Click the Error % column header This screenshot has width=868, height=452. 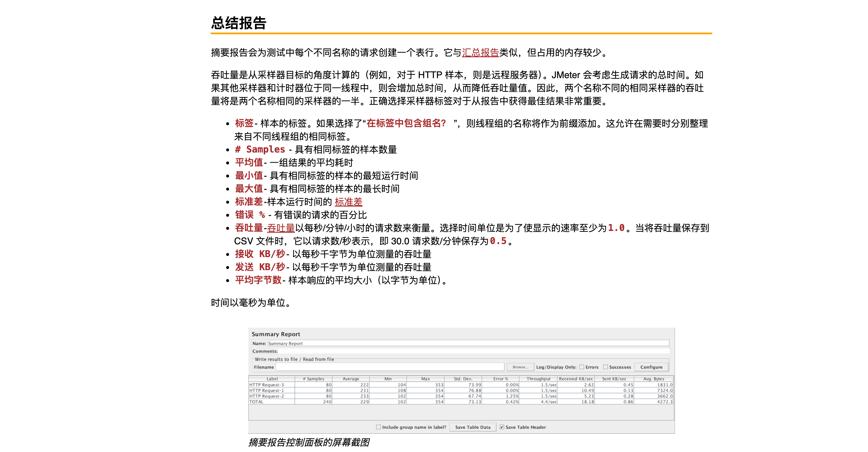pos(500,379)
